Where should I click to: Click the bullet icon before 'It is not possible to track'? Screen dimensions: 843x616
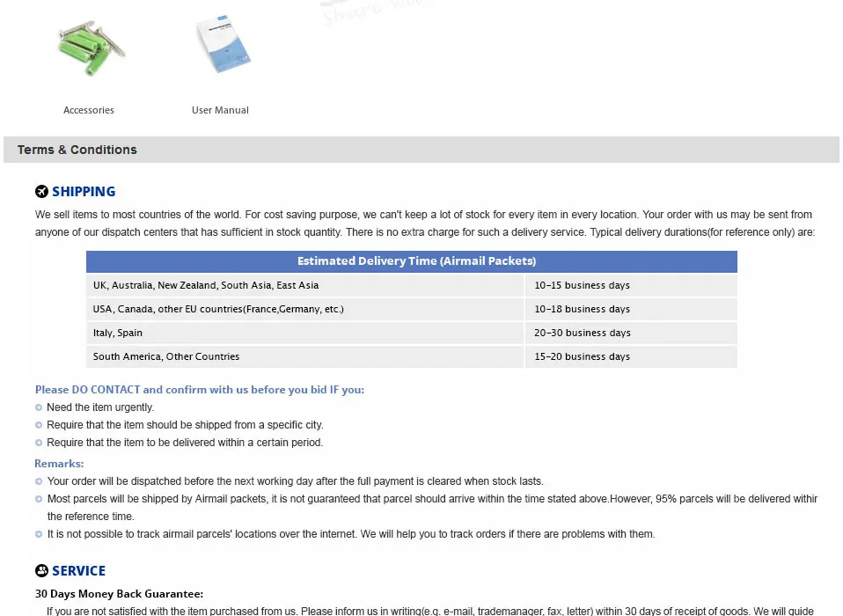click(x=39, y=534)
